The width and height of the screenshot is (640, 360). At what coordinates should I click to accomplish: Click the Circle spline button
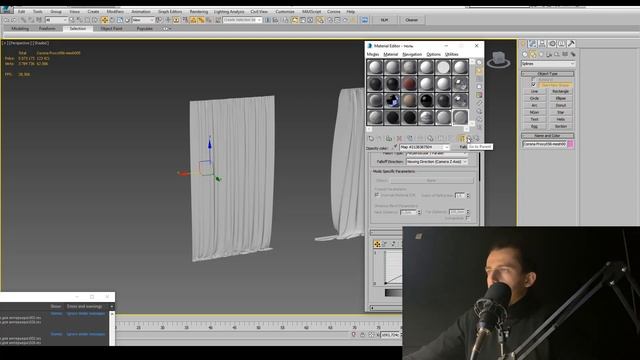click(534, 98)
